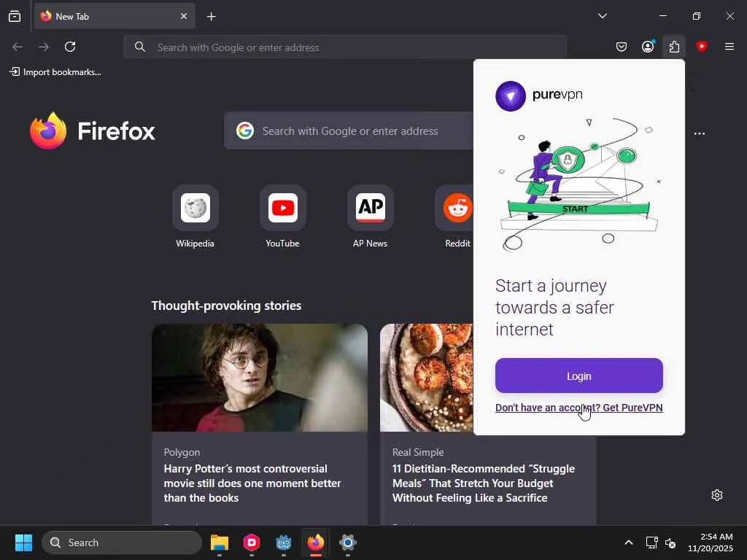Open the Windows Start menu
The width and height of the screenshot is (747, 560).
pyautogui.click(x=23, y=542)
